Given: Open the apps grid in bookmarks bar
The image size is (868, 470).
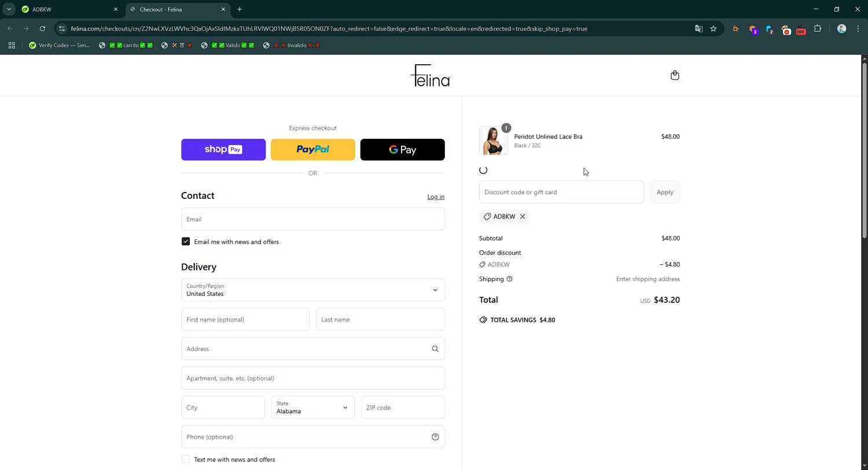Looking at the screenshot, I should point(12,45).
